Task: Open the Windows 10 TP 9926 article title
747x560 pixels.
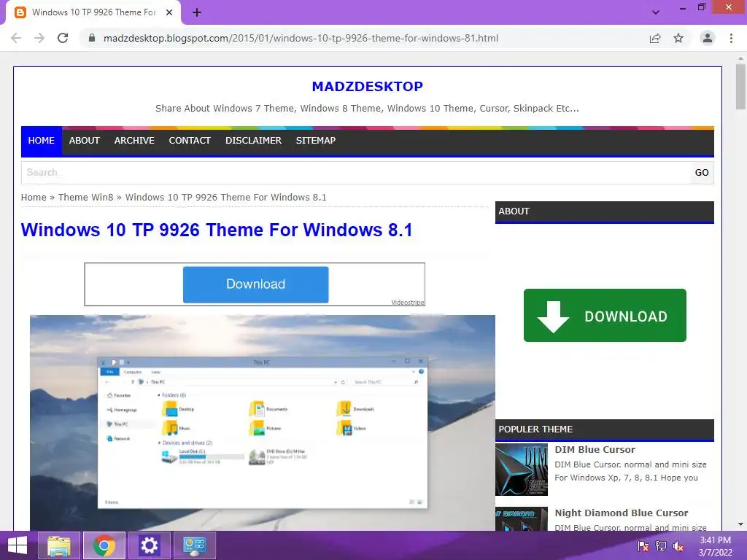Action: click(217, 230)
